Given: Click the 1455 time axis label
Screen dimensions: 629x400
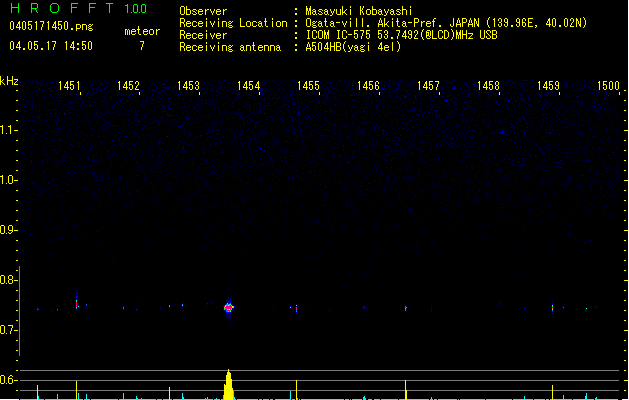Looking at the screenshot, I should 308,85.
